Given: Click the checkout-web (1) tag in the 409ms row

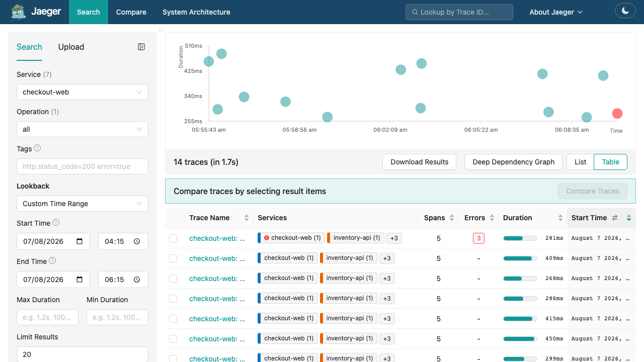Looking at the screenshot, I should [288, 258].
